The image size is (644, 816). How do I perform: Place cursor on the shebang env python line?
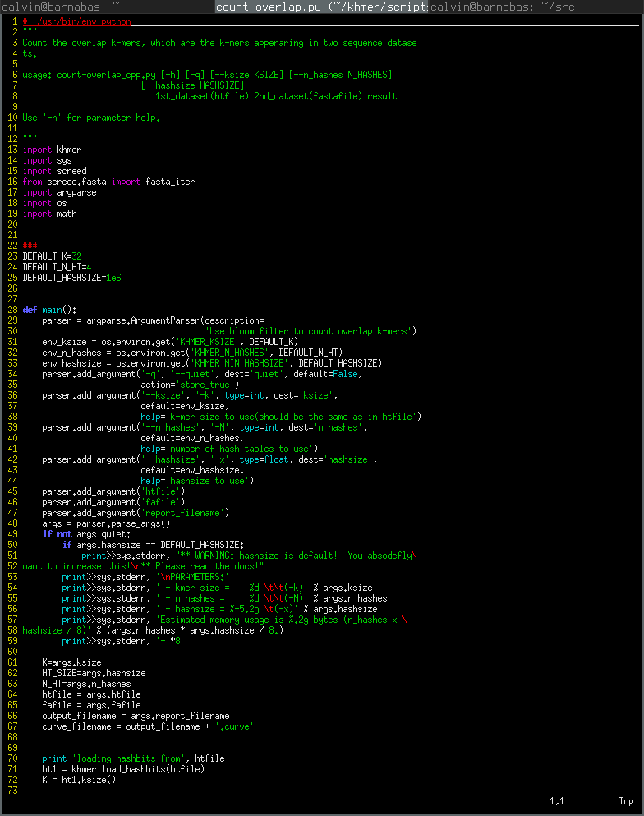tap(76, 21)
